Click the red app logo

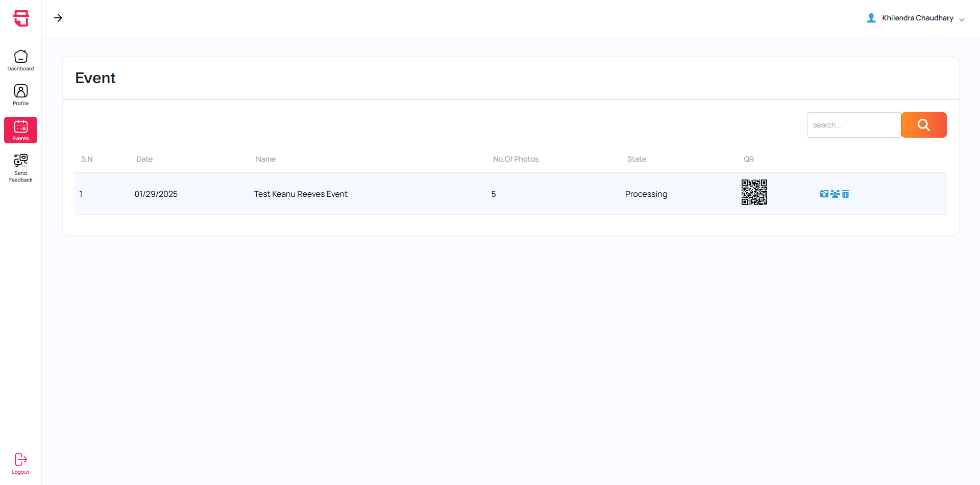pos(21,18)
